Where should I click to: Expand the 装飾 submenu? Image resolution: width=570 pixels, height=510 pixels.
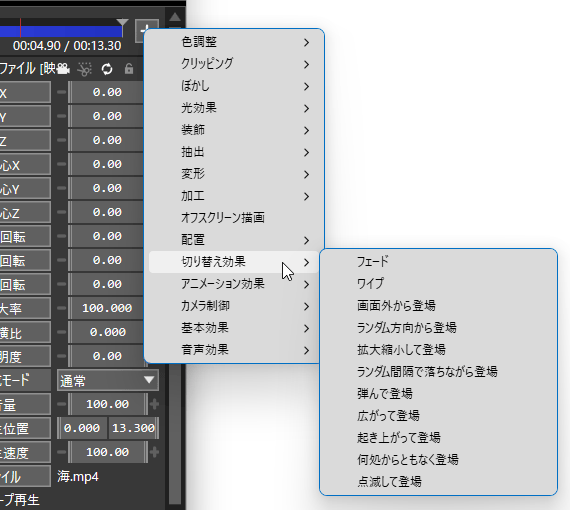click(x=234, y=130)
